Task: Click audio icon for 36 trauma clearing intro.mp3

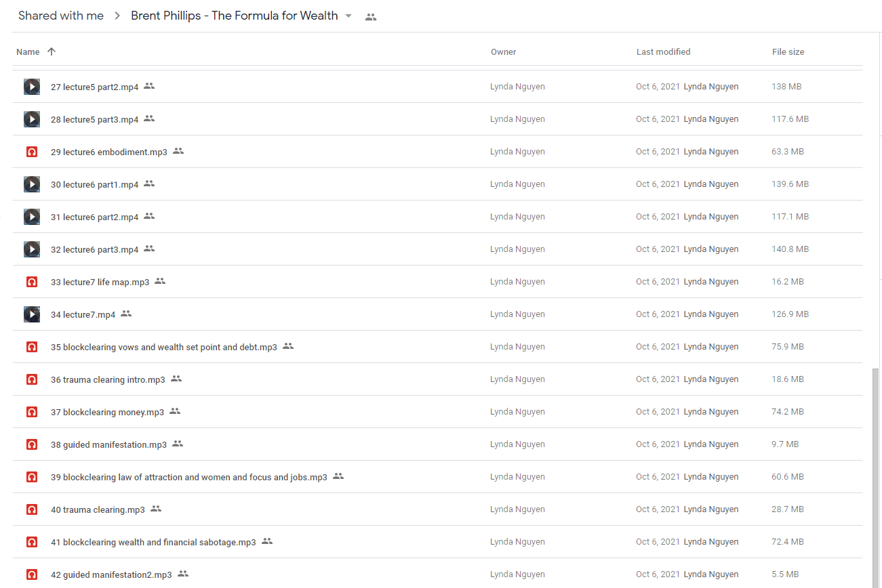Action: (32, 379)
